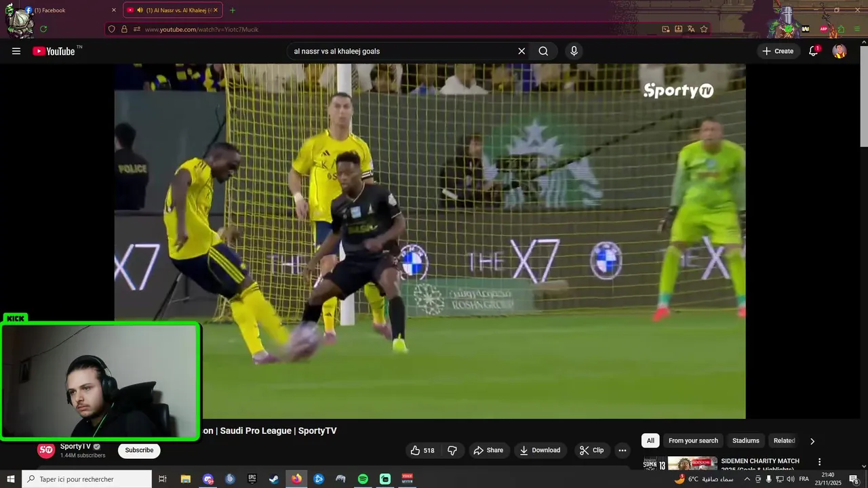
Task: Open YouTube notifications bell
Action: pos(814,51)
